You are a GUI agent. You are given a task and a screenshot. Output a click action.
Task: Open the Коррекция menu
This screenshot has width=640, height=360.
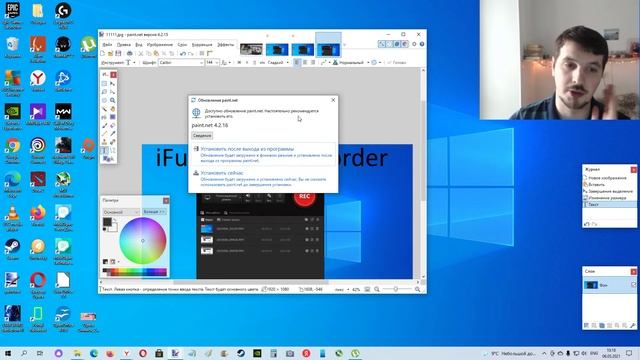tap(202, 44)
